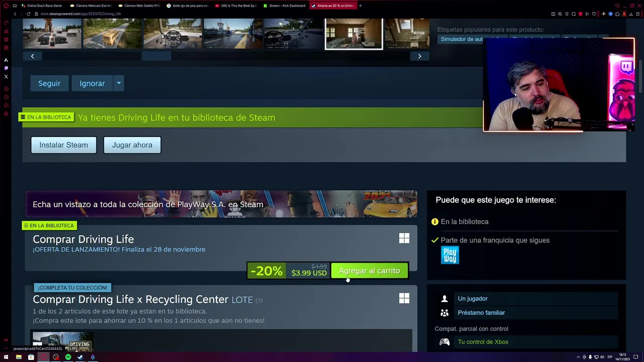
Task: Go back in browser history
Action: (x=15, y=14)
